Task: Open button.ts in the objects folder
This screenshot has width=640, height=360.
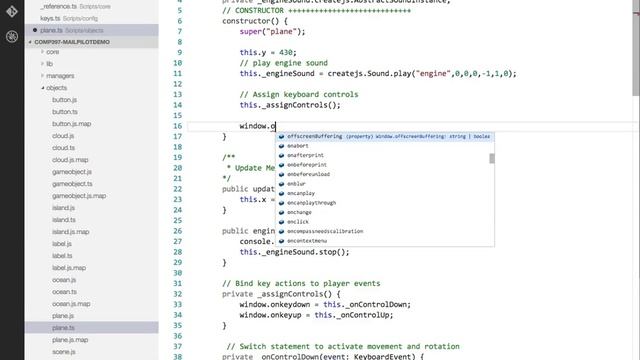Action: [x=64, y=111]
